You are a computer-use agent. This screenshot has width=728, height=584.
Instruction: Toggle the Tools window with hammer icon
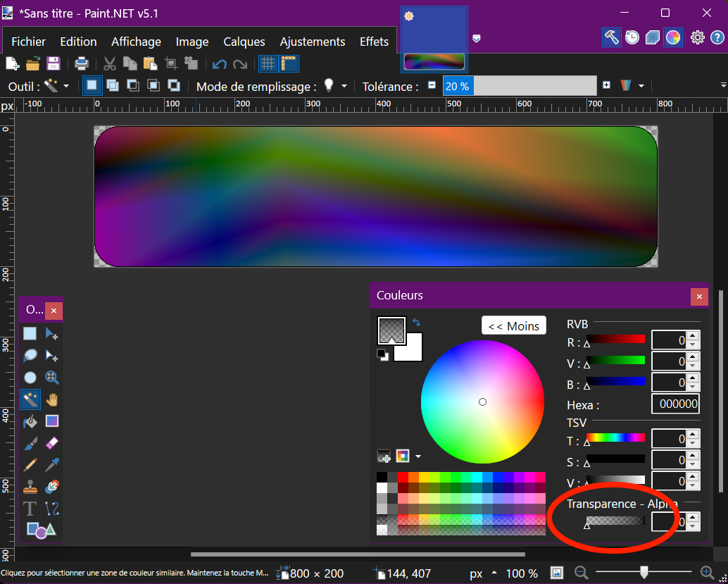tap(611, 37)
